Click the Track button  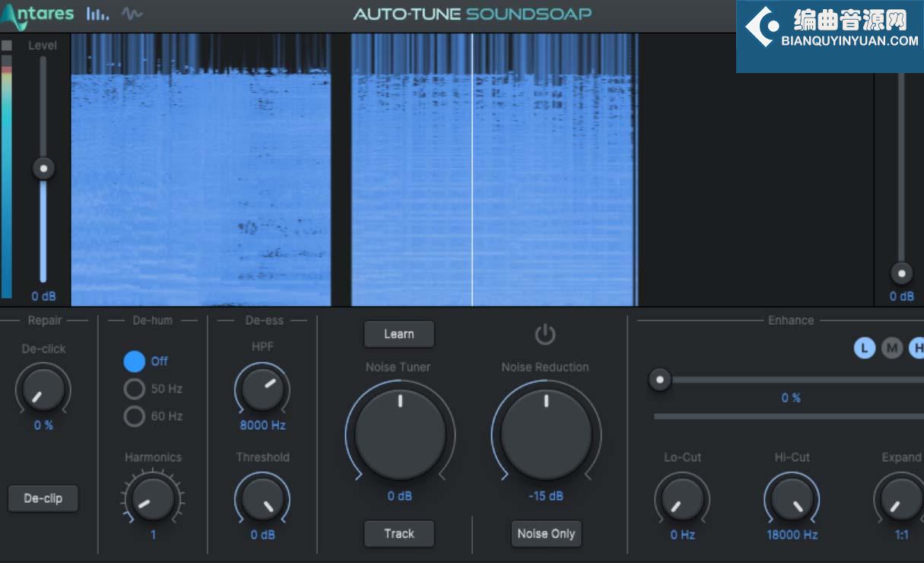point(399,533)
